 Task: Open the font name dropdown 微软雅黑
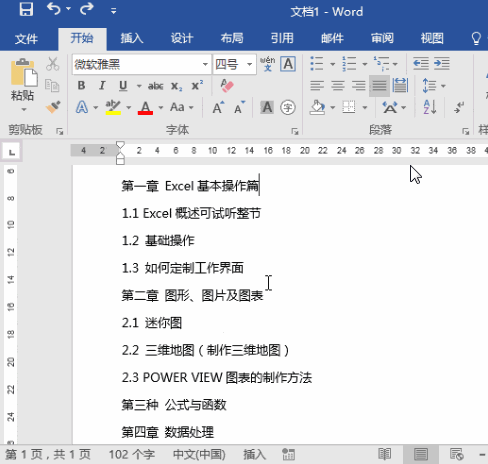(205, 64)
